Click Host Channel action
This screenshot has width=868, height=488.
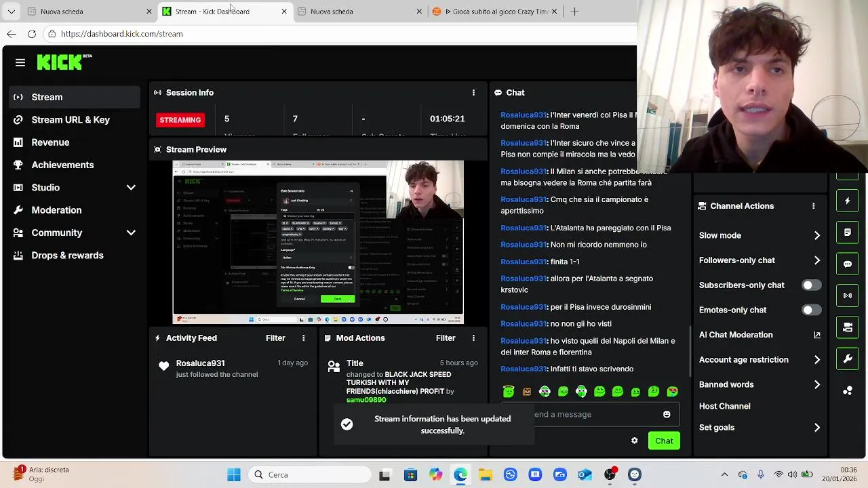(724, 406)
